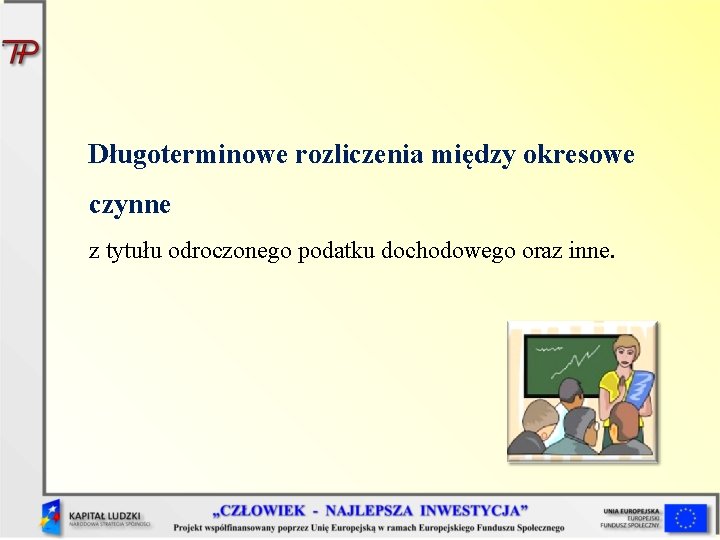This screenshot has width=720, height=540.
Task: Click the "UNIA EUROPEJSKA" label
Action: [x=631, y=511]
